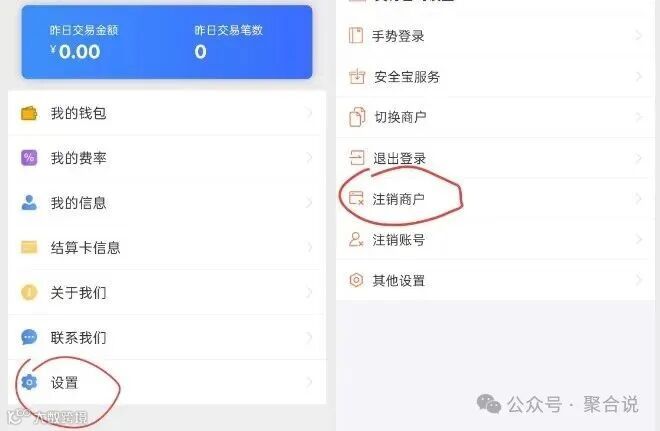Tap the 注销商户 text label
Image resolution: width=660 pixels, height=431 pixels.
tap(398, 199)
